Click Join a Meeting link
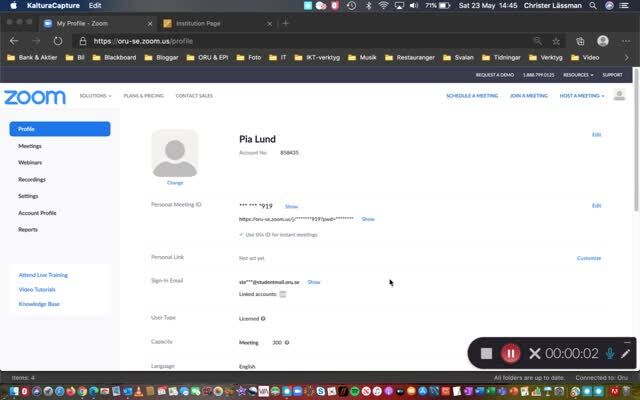Screen dimensions: 640x400 point(529,96)
